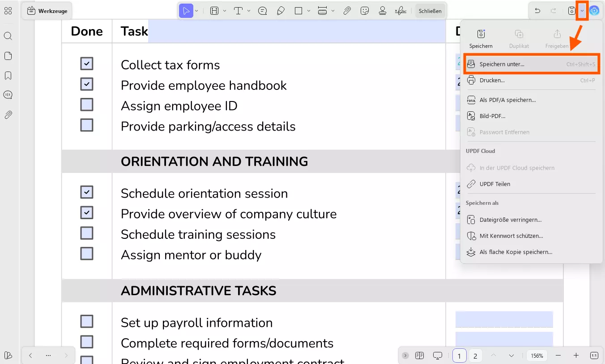
Task: Click Passwort Entfernen entry
Action: click(x=531, y=132)
